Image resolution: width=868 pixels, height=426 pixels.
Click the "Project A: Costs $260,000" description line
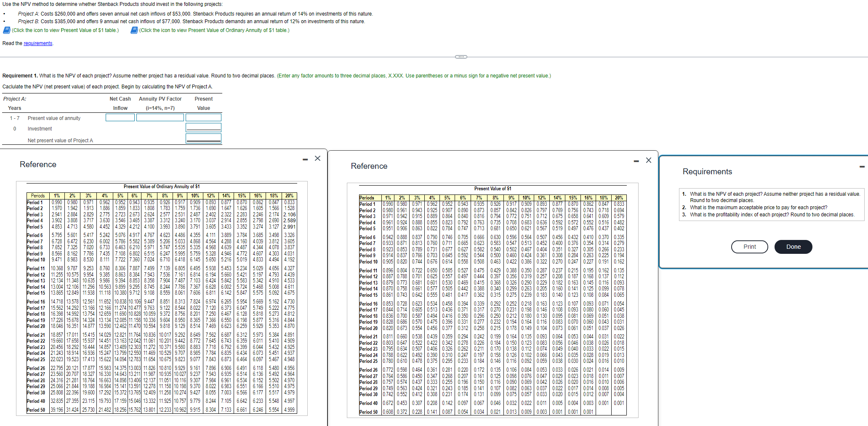click(195, 14)
